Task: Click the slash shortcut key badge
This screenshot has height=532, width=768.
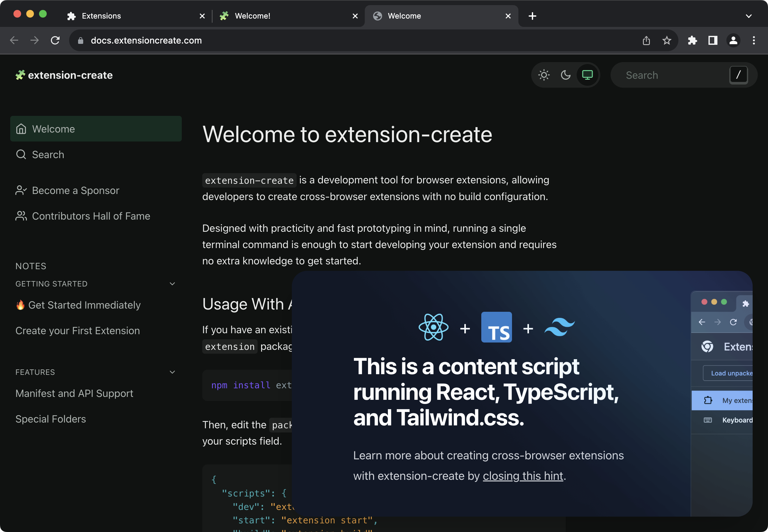Action: click(738, 75)
